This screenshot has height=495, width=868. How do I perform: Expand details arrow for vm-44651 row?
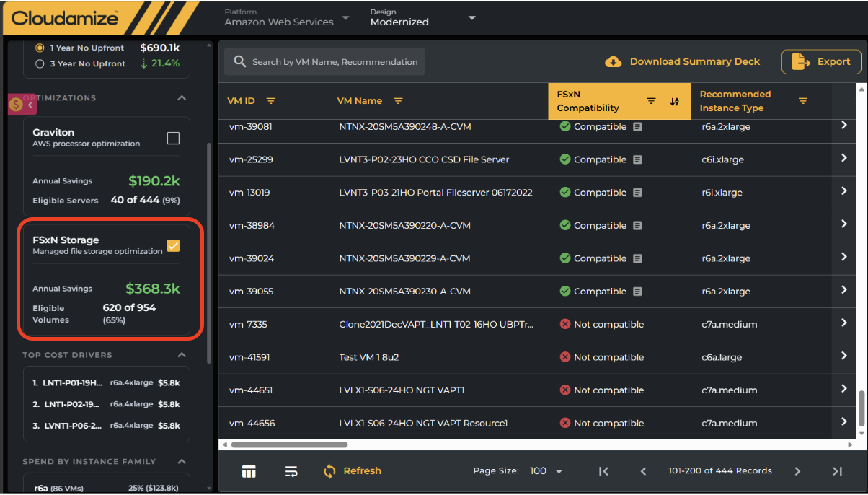point(843,389)
